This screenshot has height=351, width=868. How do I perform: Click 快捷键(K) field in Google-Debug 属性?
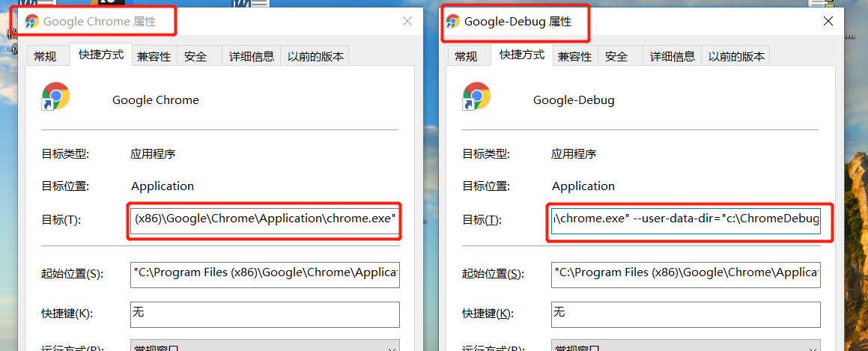point(686,314)
